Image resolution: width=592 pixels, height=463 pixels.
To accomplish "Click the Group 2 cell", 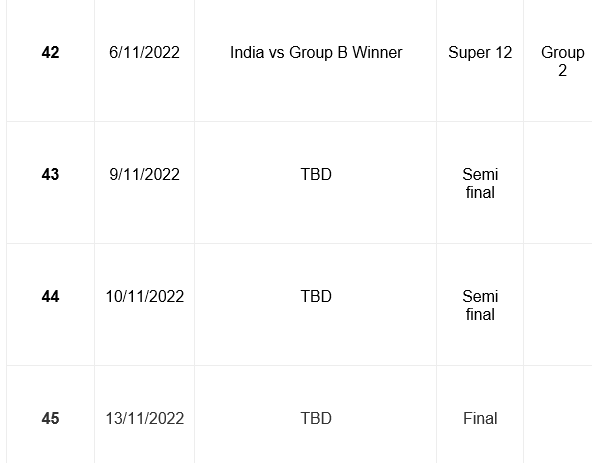I will click(558, 61).
